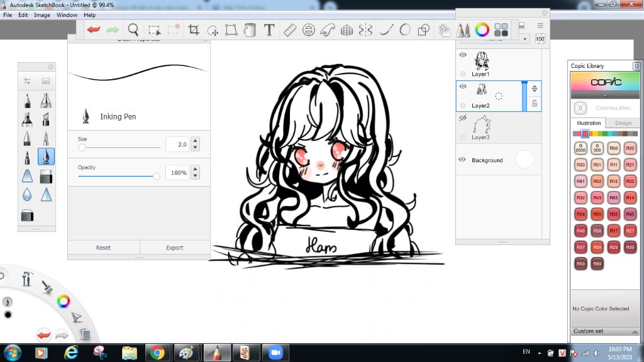The width and height of the screenshot is (644, 362).
Task: Click the Export button in Brush Properties
Action: coord(175,248)
